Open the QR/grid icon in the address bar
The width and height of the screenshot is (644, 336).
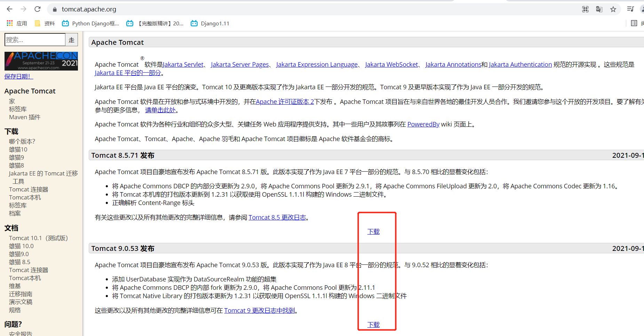click(x=586, y=9)
